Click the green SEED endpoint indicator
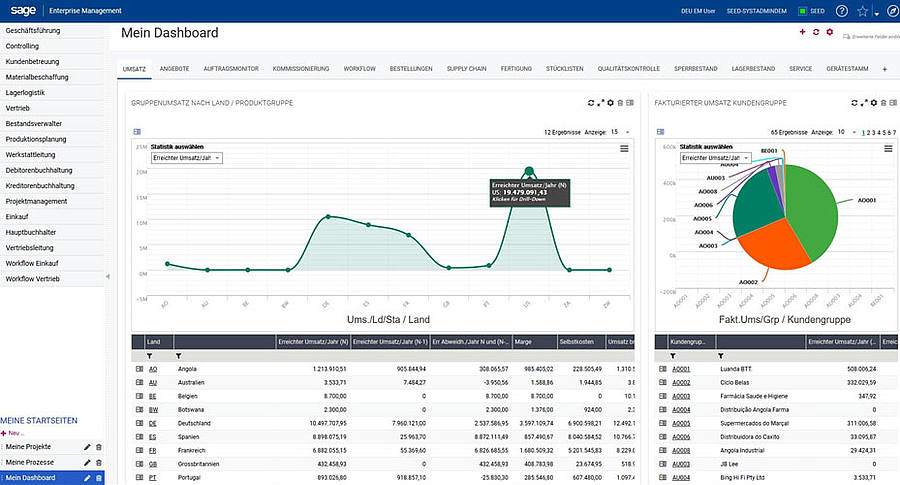The height and width of the screenshot is (485, 900). click(802, 11)
